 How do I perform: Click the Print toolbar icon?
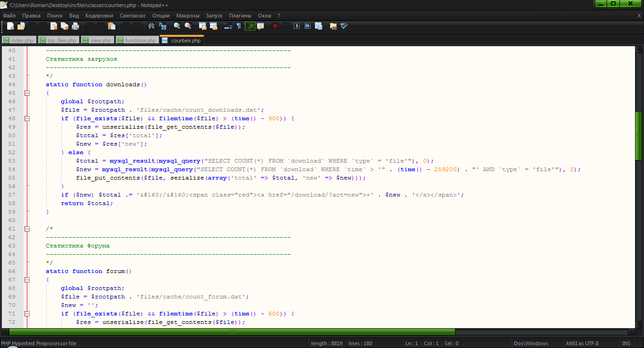click(x=75, y=26)
